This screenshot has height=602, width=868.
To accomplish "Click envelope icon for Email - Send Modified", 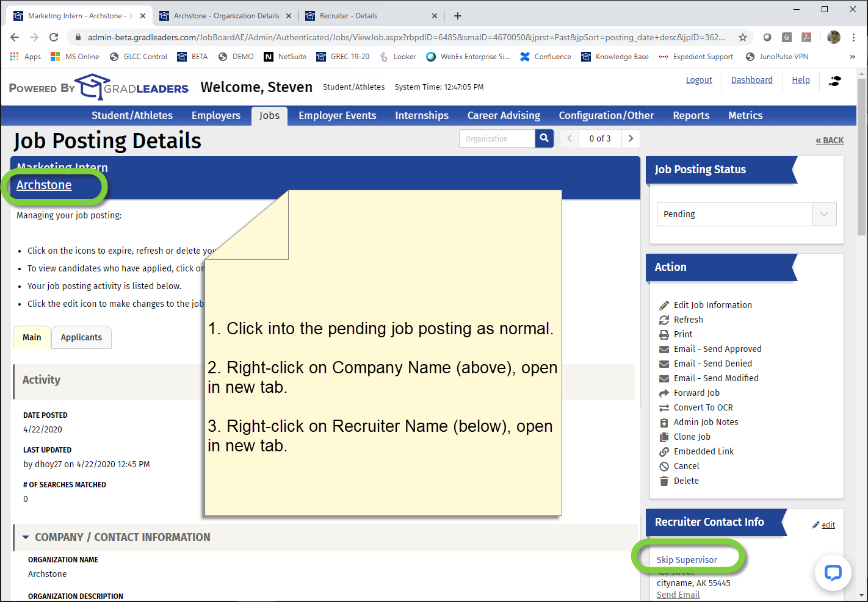I will point(664,378).
